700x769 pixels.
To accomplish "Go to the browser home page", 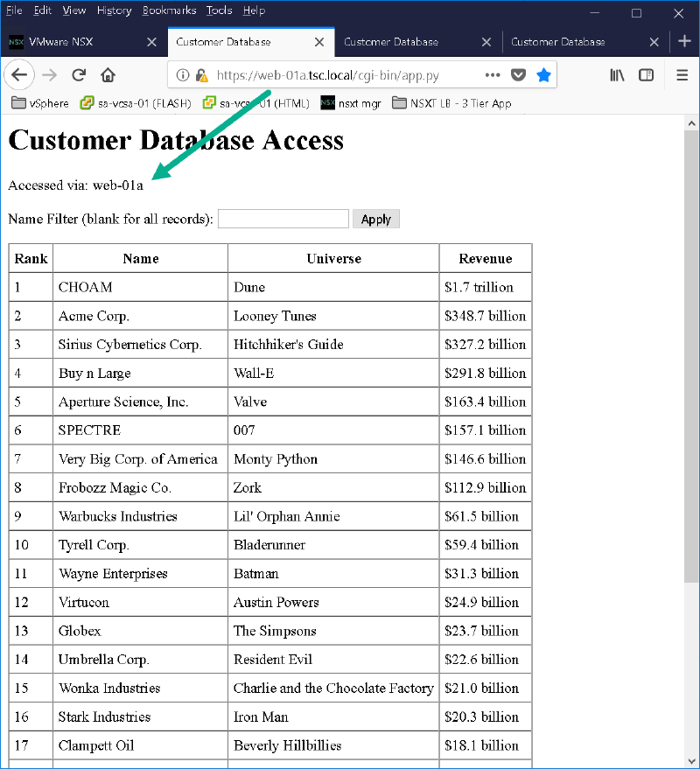I will 108,75.
